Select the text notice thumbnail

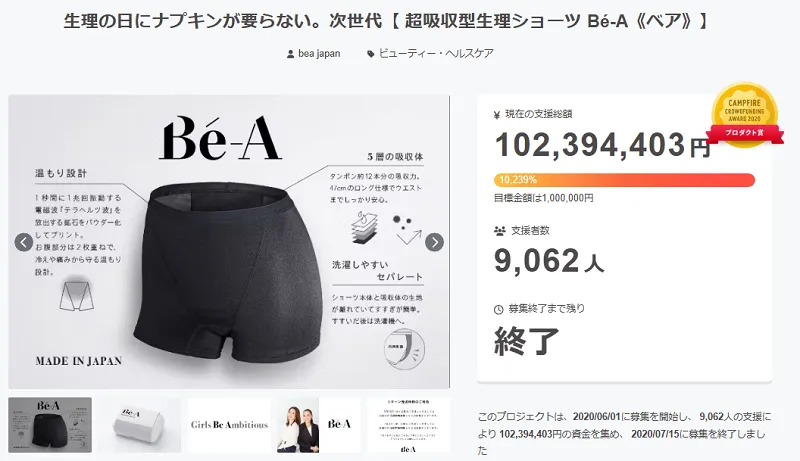click(x=408, y=425)
